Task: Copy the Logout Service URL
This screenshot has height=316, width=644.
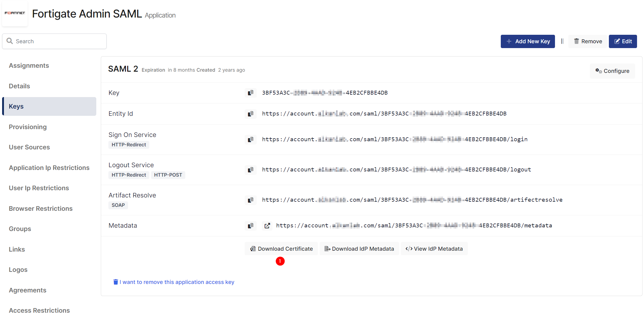Action: tap(250, 170)
